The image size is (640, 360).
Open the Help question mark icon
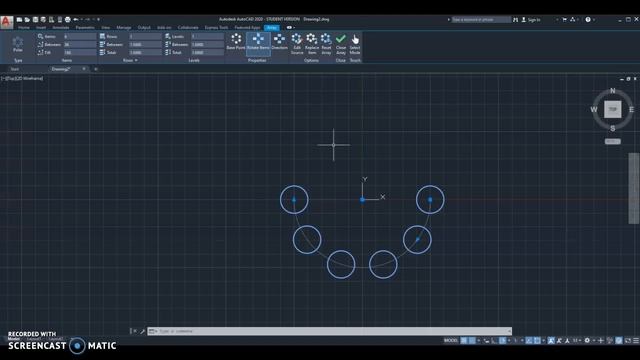pos(588,20)
